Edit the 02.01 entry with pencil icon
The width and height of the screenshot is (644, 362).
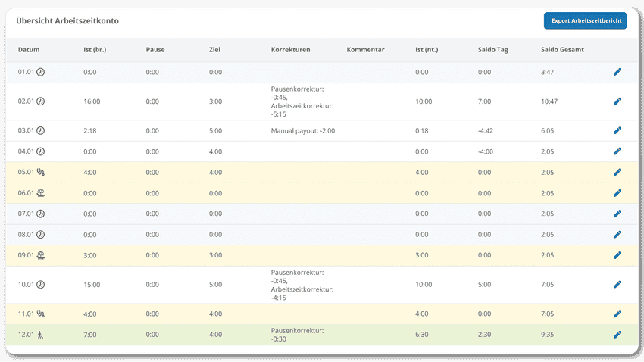point(617,101)
